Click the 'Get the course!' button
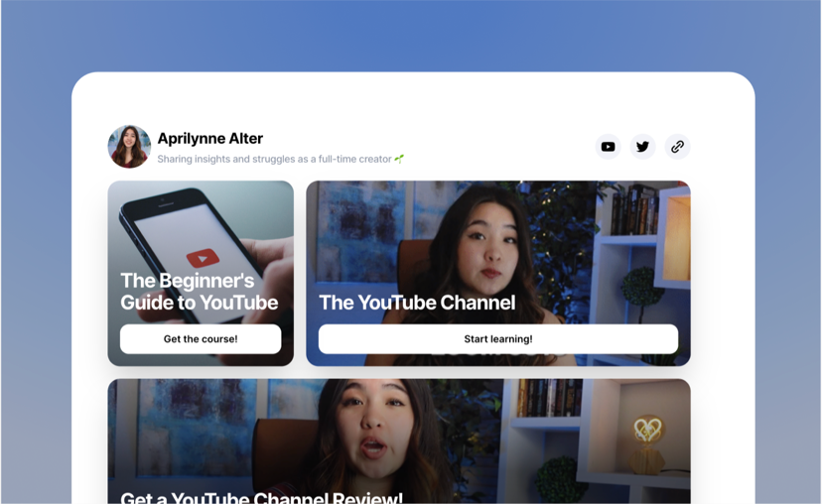 (x=201, y=339)
